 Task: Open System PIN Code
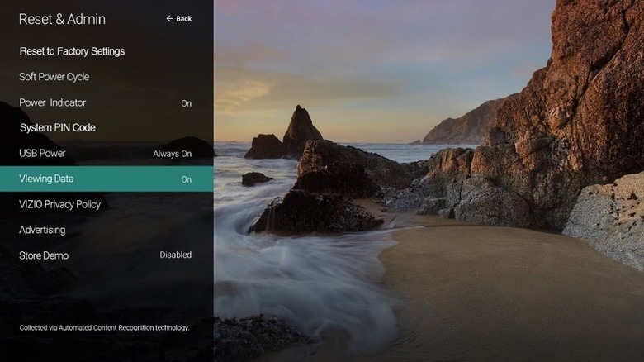[58, 127]
